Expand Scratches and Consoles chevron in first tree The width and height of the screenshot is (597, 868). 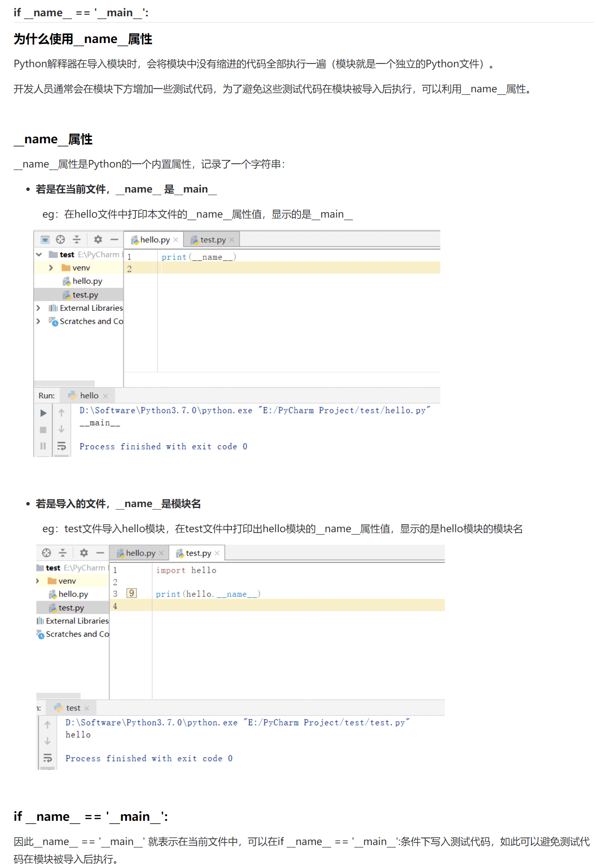38,321
